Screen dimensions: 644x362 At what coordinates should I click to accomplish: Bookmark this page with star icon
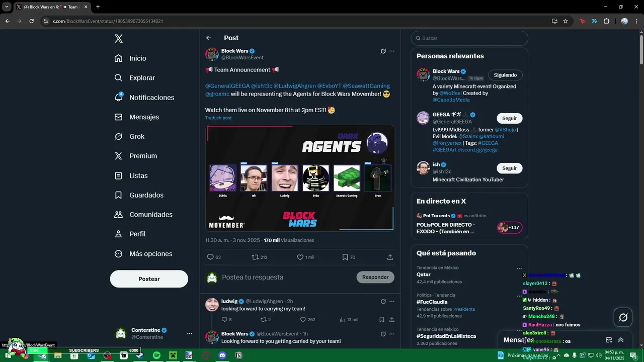click(566, 21)
